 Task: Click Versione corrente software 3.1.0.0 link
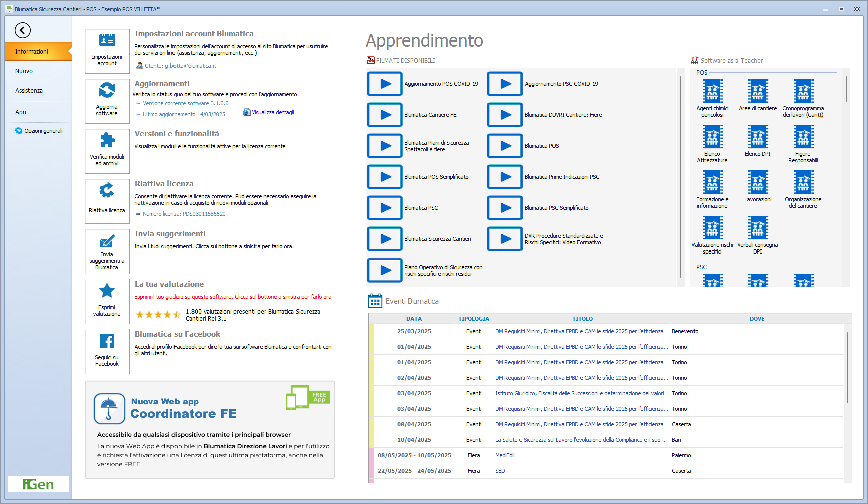point(186,103)
